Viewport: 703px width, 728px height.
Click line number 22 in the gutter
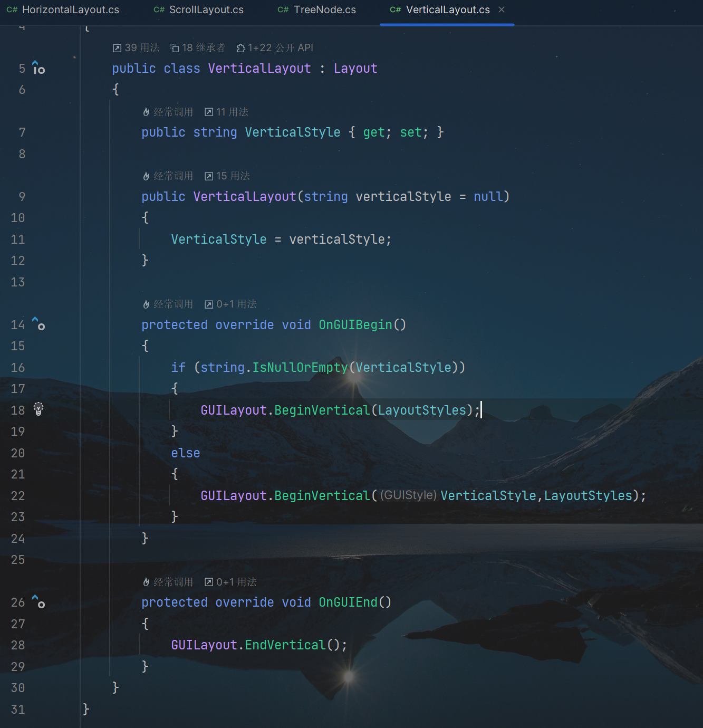[18, 496]
